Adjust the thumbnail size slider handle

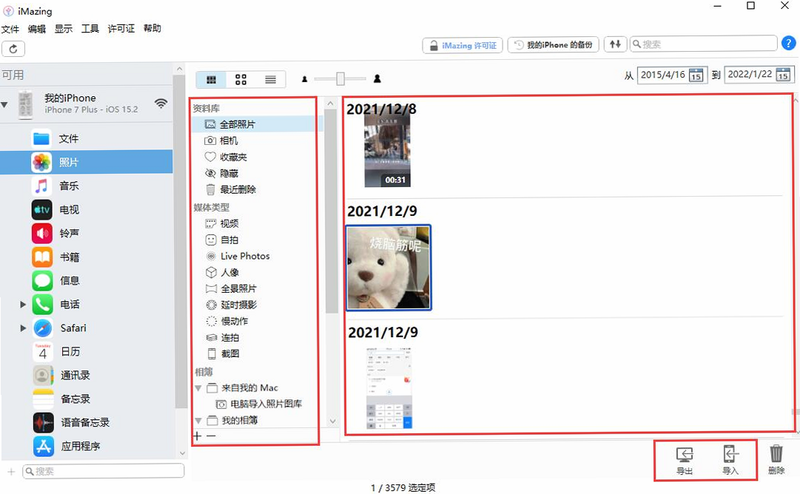(340, 79)
